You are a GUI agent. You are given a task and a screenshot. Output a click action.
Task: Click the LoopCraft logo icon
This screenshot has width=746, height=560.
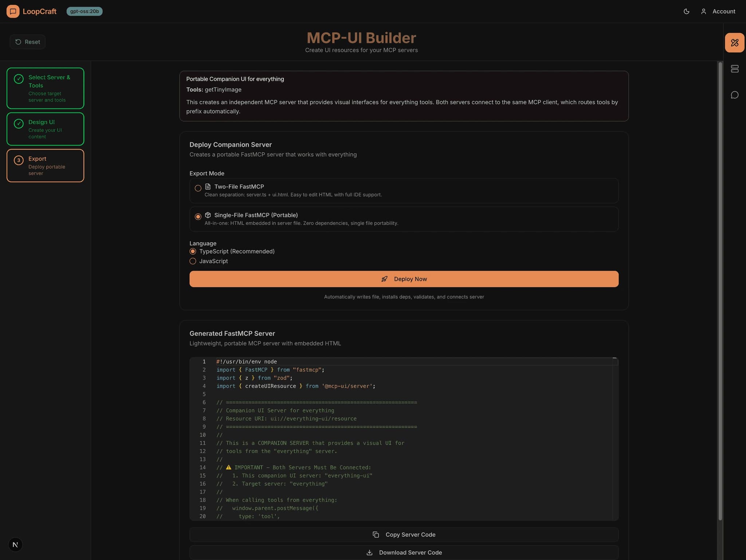point(13,11)
